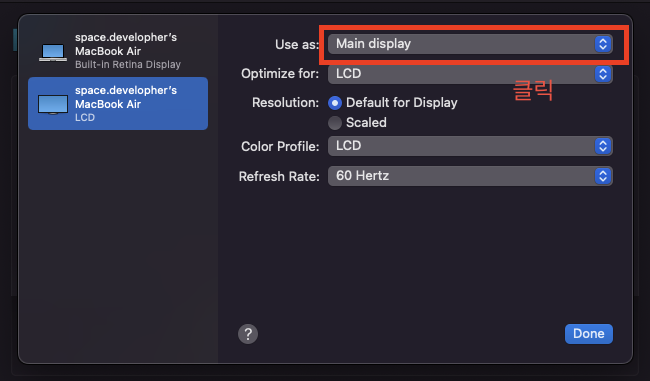Open help with the question mark button
The height and width of the screenshot is (381, 650).
(248, 334)
